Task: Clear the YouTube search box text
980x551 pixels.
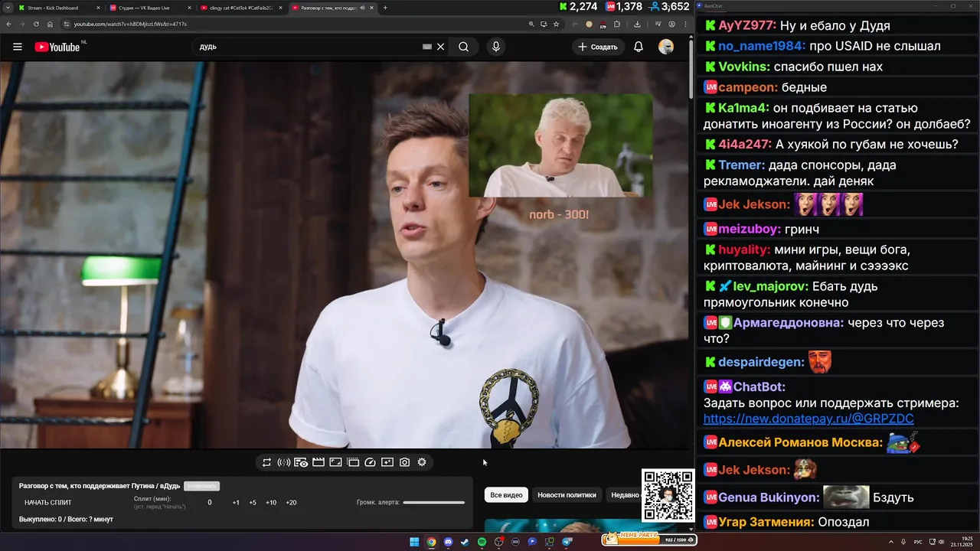Action: click(440, 47)
